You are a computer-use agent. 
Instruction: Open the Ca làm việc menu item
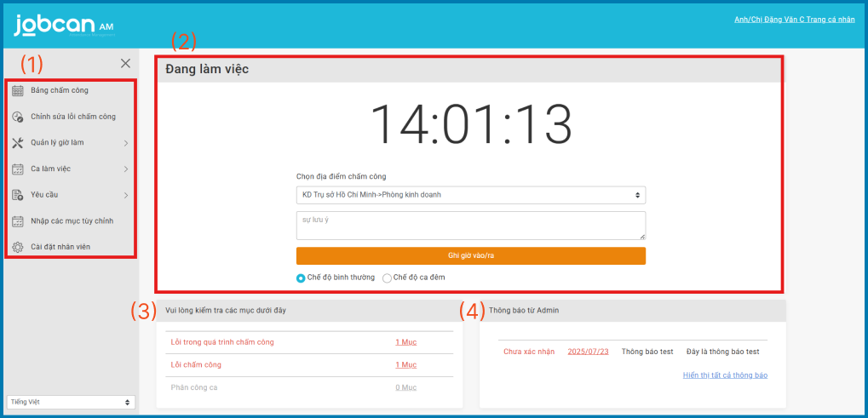51,169
